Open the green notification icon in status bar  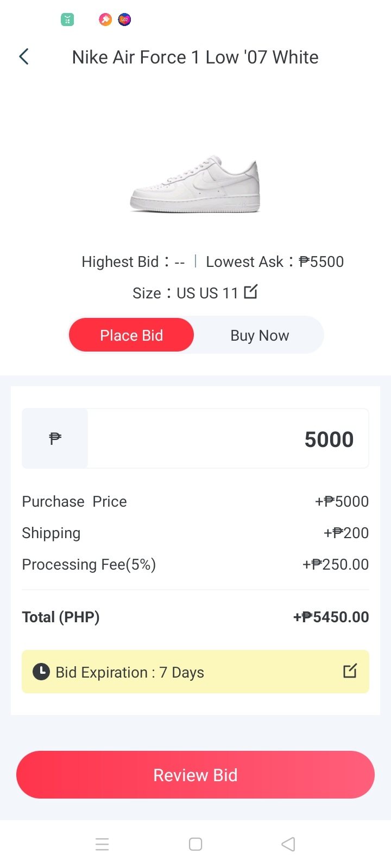coord(67,20)
